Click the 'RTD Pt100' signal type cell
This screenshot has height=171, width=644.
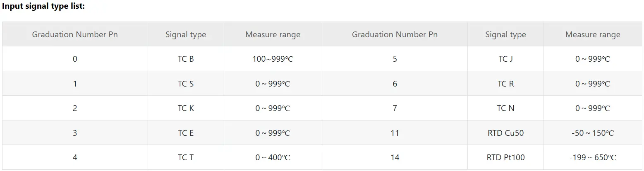coord(505,157)
